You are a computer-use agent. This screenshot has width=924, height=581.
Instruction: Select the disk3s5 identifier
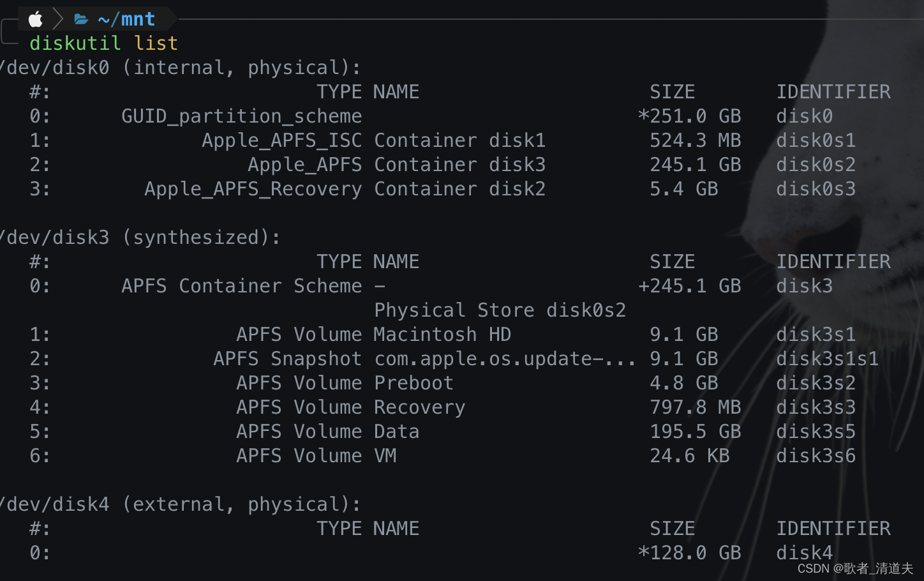[816, 432]
